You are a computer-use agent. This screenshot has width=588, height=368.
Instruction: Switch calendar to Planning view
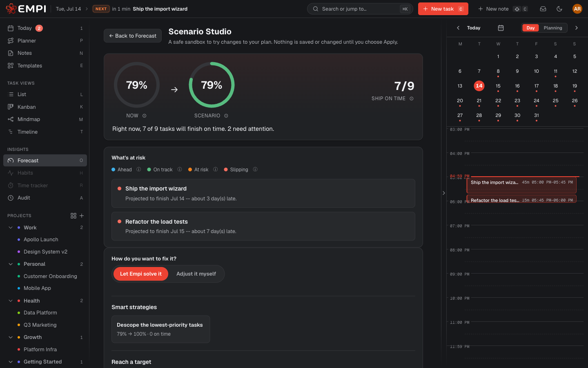click(553, 28)
